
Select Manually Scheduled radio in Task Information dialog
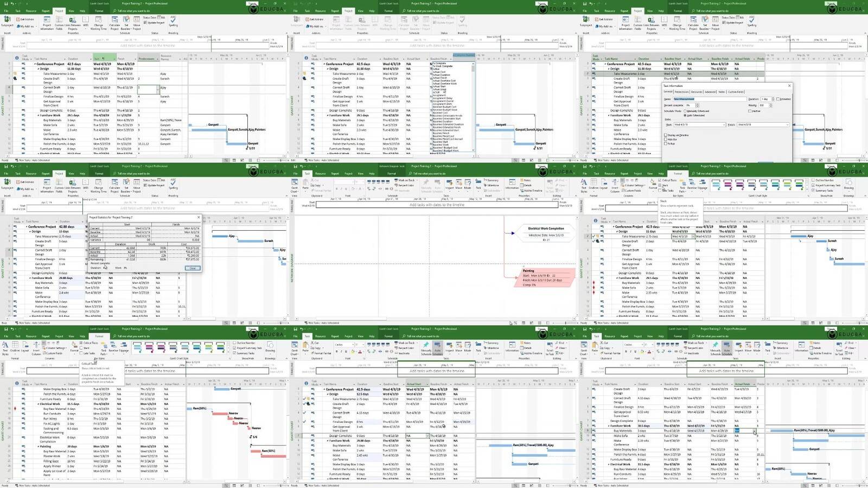(x=685, y=111)
